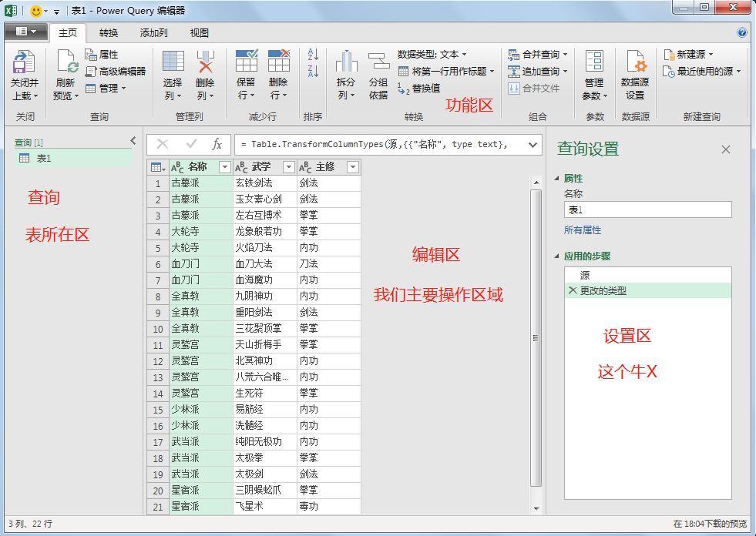This screenshot has width=756, height=536.
Task: Click the Choose Columns (选择列) icon
Action: click(173, 62)
